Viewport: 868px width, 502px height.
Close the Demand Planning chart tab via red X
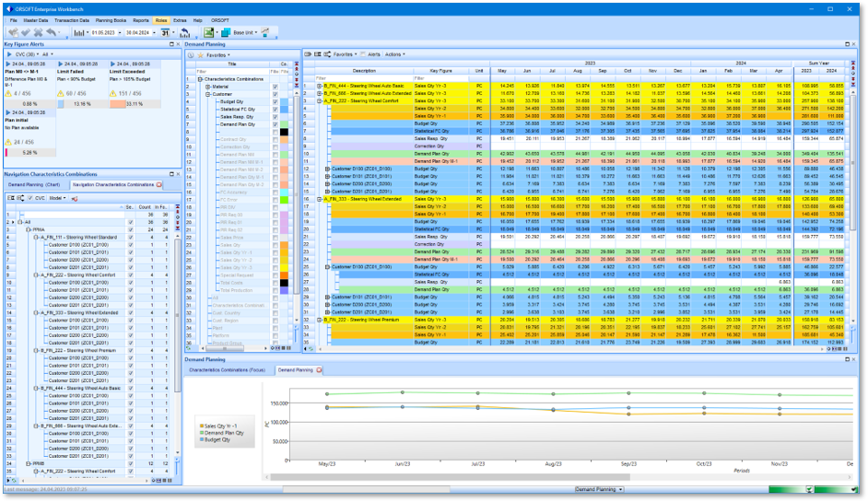pos(319,369)
